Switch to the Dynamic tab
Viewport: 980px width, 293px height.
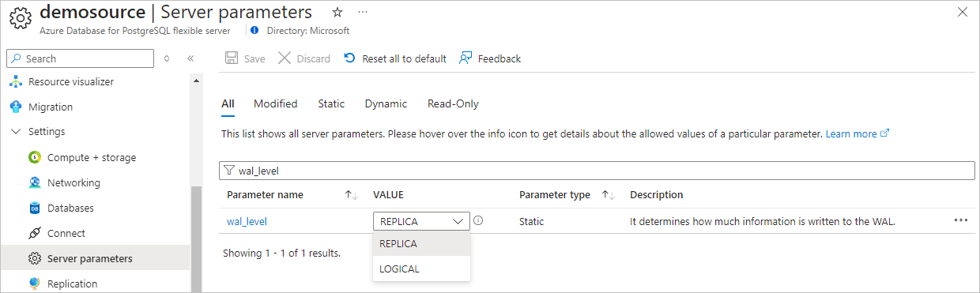coord(386,103)
